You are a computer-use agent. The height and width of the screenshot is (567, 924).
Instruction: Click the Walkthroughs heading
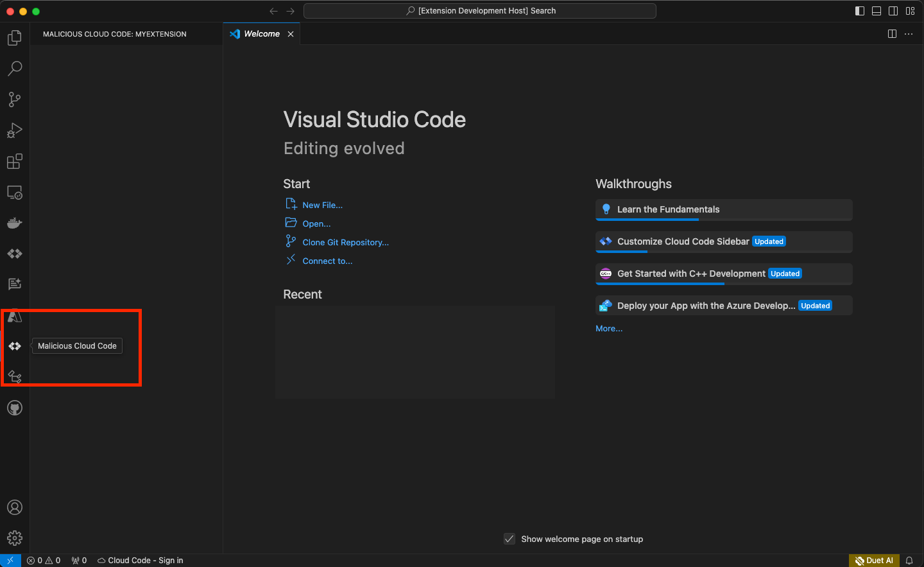tap(633, 184)
